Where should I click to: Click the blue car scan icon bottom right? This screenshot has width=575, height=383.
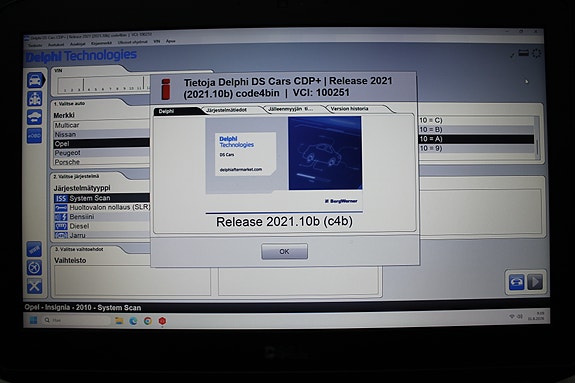click(517, 282)
